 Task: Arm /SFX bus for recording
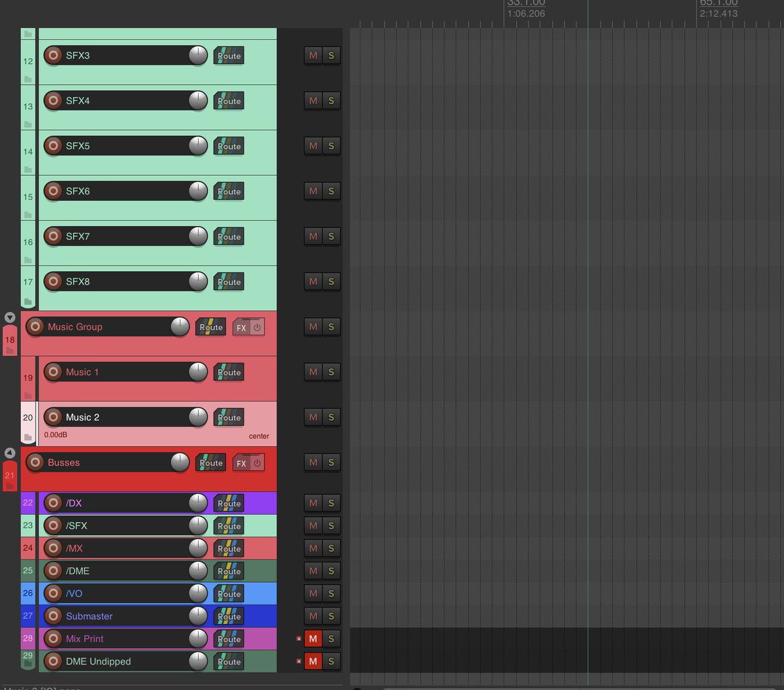(x=54, y=525)
